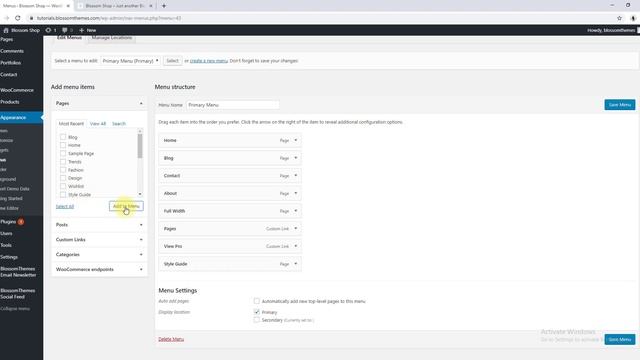
Task: Click the browser address bar URL
Action: (x=109, y=18)
